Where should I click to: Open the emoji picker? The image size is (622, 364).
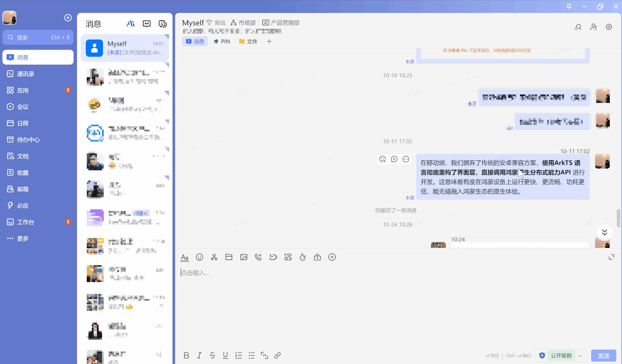199,257
